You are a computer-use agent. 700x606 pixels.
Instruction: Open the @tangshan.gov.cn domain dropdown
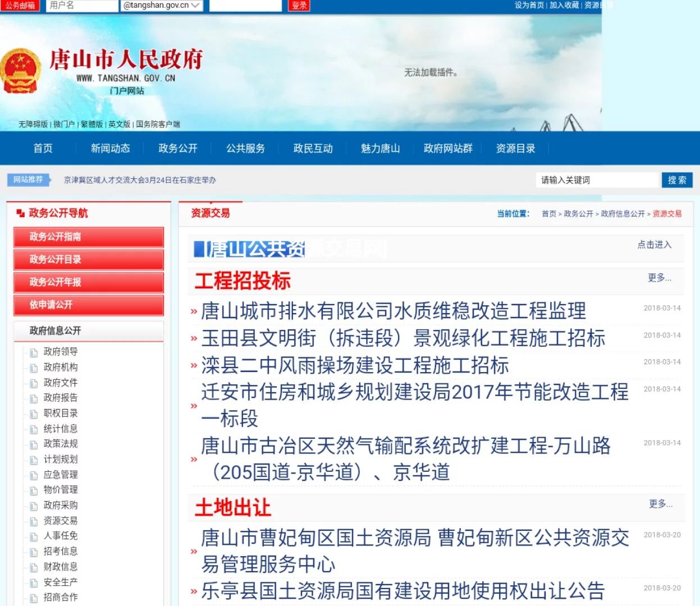tap(162, 6)
